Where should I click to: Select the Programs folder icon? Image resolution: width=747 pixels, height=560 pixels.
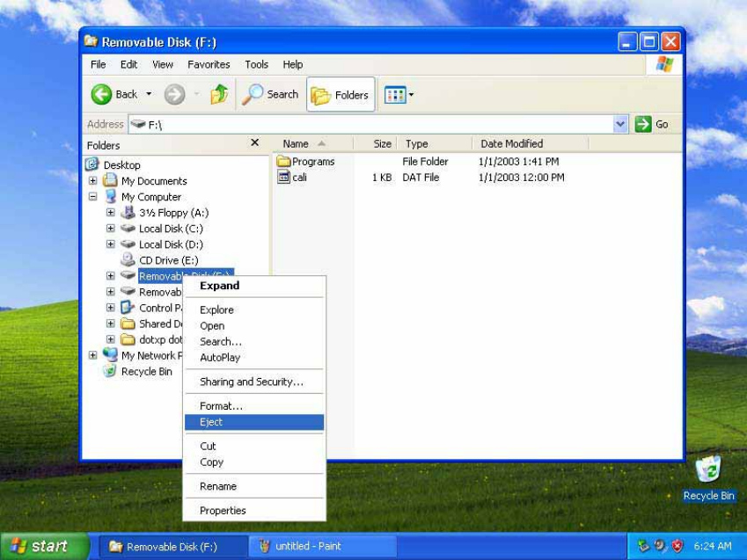pyautogui.click(x=283, y=162)
